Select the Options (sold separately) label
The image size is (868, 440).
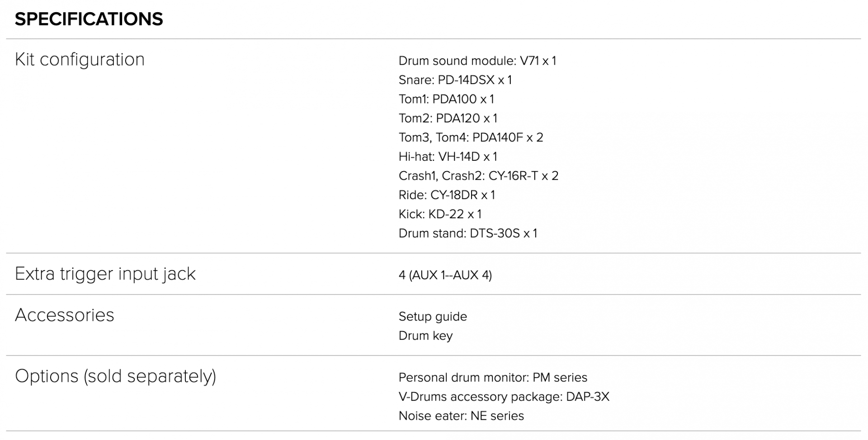[115, 376]
